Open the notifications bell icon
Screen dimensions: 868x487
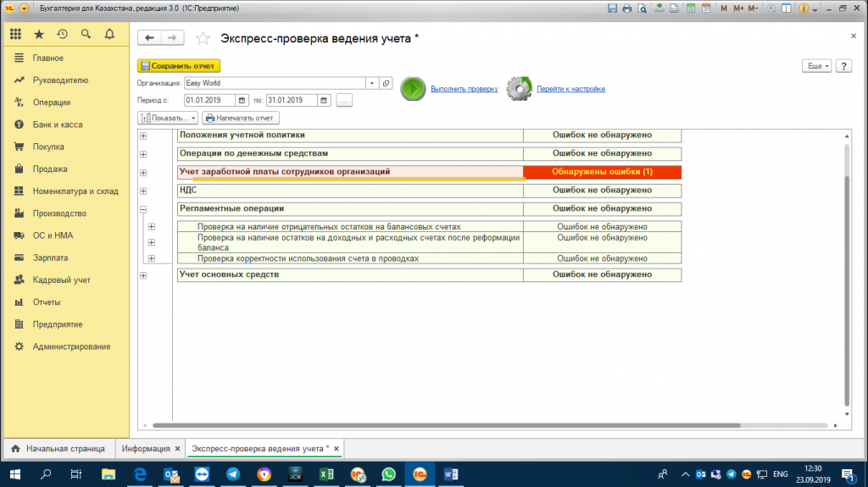109,35
